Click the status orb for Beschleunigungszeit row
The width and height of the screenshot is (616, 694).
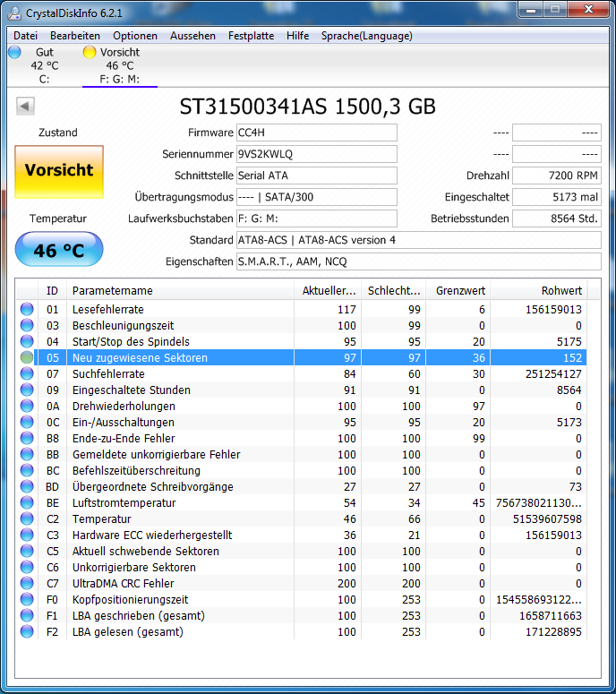click(x=27, y=325)
